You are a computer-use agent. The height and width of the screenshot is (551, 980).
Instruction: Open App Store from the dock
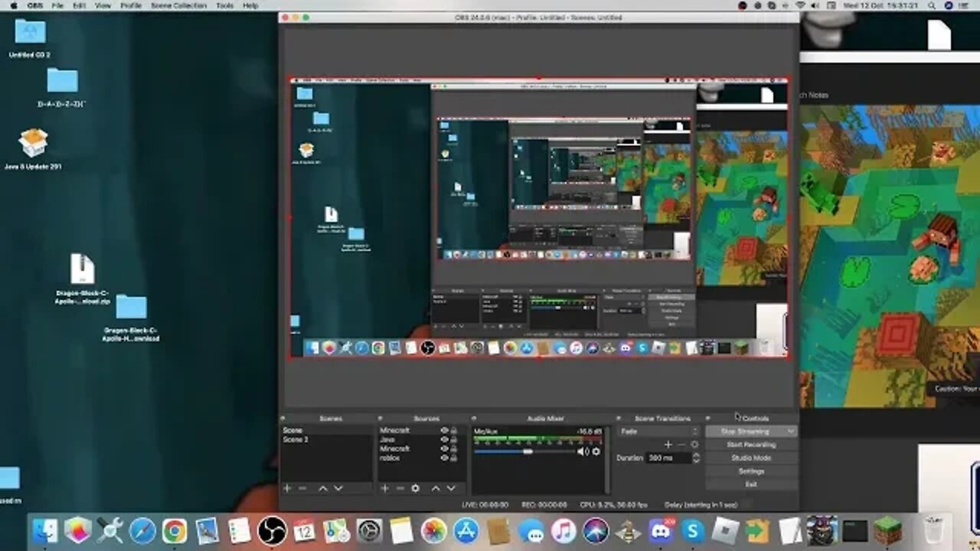(x=466, y=530)
